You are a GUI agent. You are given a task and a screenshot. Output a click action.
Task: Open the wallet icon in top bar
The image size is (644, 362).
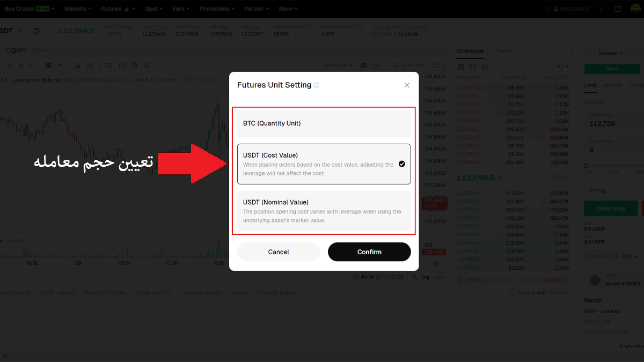point(618,9)
